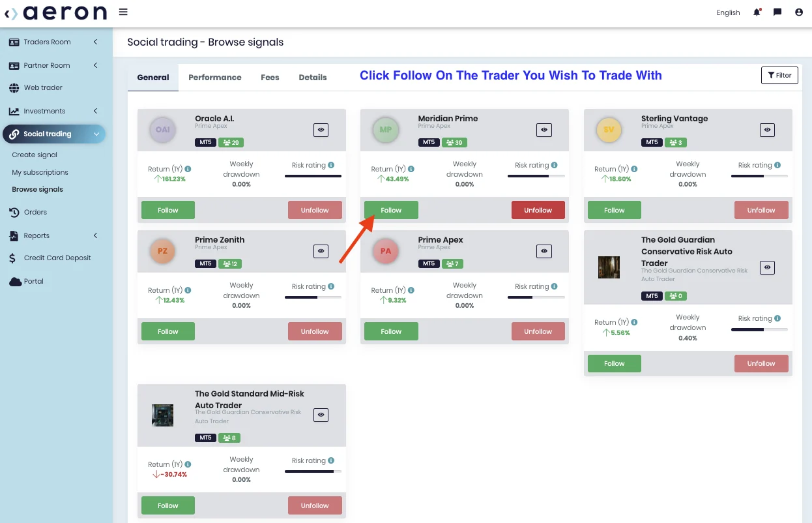Expand the Traders Room sidebar menu
Image resolution: width=812 pixels, height=523 pixels.
[57, 42]
